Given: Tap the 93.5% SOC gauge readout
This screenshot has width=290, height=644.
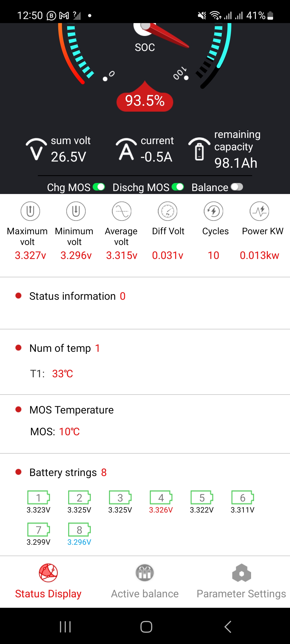Looking at the screenshot, I should (x=145, y=101).
